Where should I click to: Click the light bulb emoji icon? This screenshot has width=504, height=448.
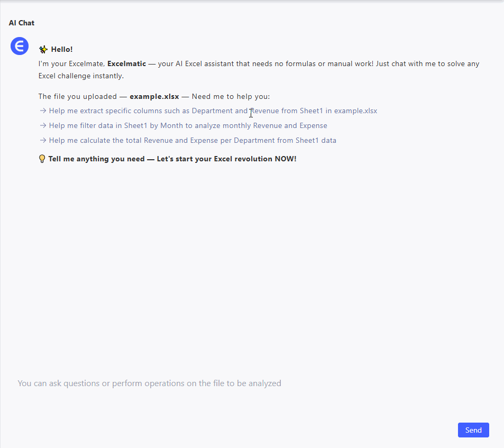pos(42,159)
